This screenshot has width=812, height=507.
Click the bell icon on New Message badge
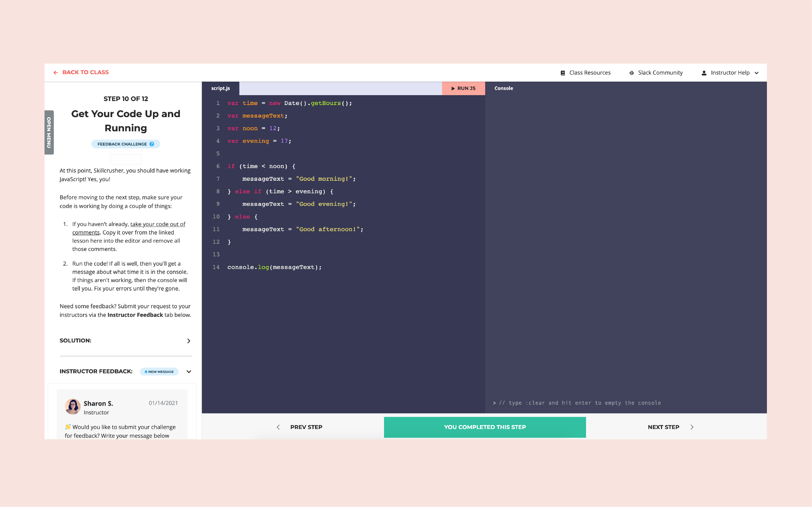point(146,372)
